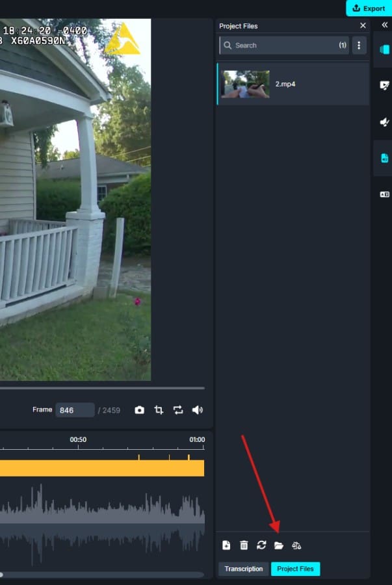This screenshot has height=585, width=392.
Task: Click the refresh files icon
Action: pyautogui.click(x=261, y=545)
